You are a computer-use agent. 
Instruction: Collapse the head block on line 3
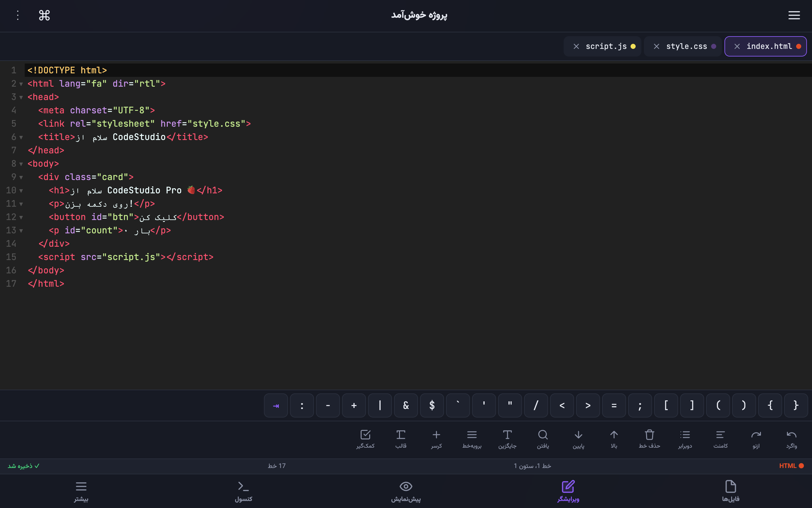coord(21,97)
